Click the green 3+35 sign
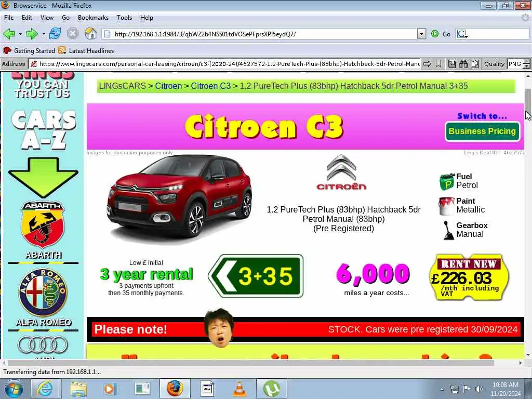532x399 pixels. click(256, 276)
